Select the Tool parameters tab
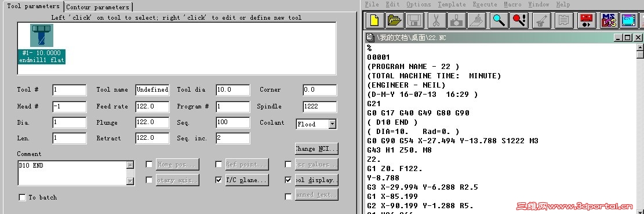Viewport: 644px width, 214px height. (33, 6)
